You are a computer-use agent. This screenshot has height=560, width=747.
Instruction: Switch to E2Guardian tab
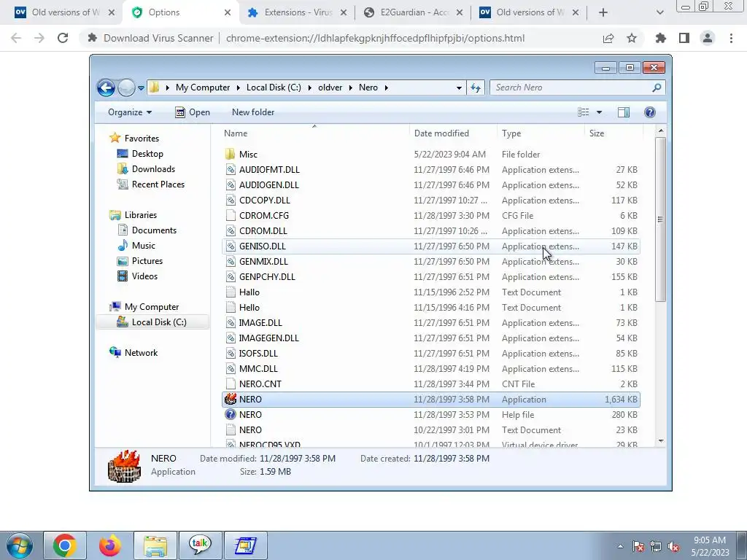(413, 12)
